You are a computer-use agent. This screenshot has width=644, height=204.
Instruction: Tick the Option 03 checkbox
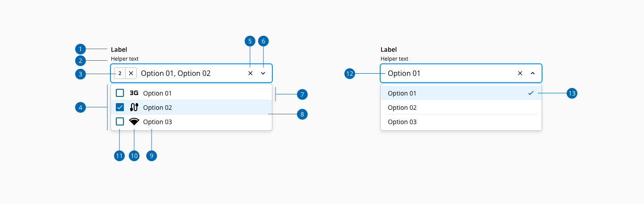(120, 121)
